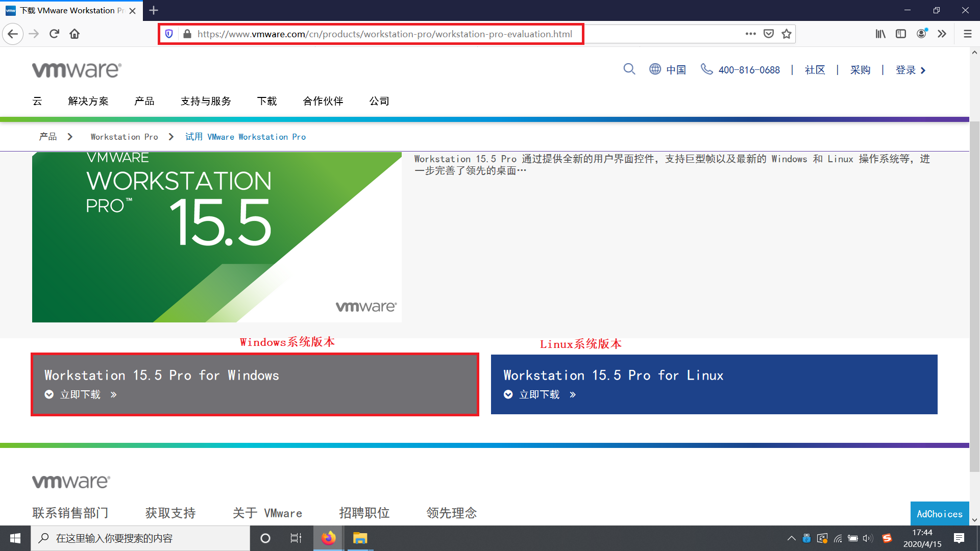
Task: Download Workstation 15.5 Pro for Windows
Action: coord(255,384)
